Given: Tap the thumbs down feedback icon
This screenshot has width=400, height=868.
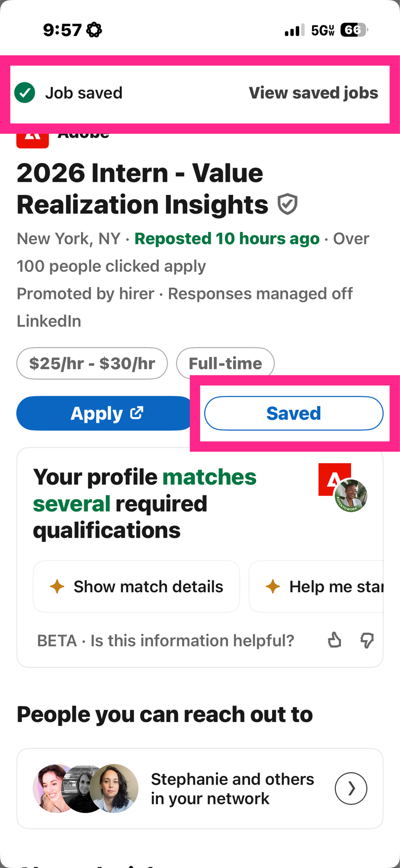Looking at the screenshot, I should [366, 640].
